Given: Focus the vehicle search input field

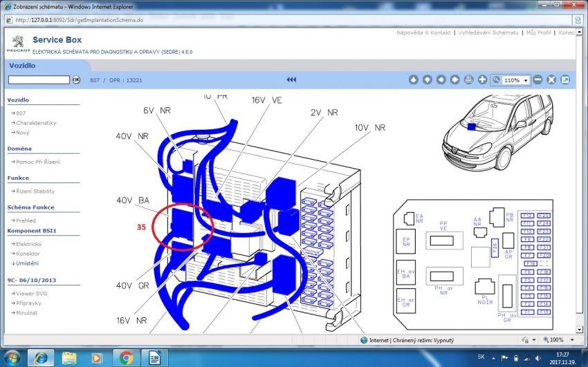Looking at the screenshot, I should click(x=39, y=79).
